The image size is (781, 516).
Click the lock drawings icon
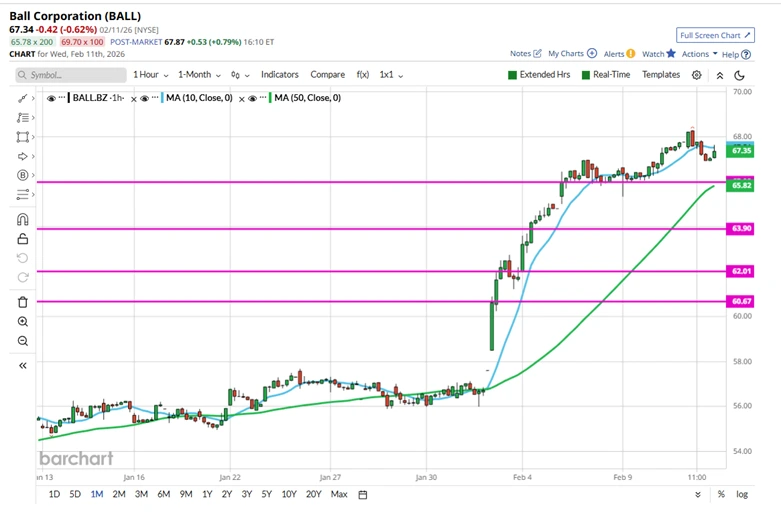point(23,239)
